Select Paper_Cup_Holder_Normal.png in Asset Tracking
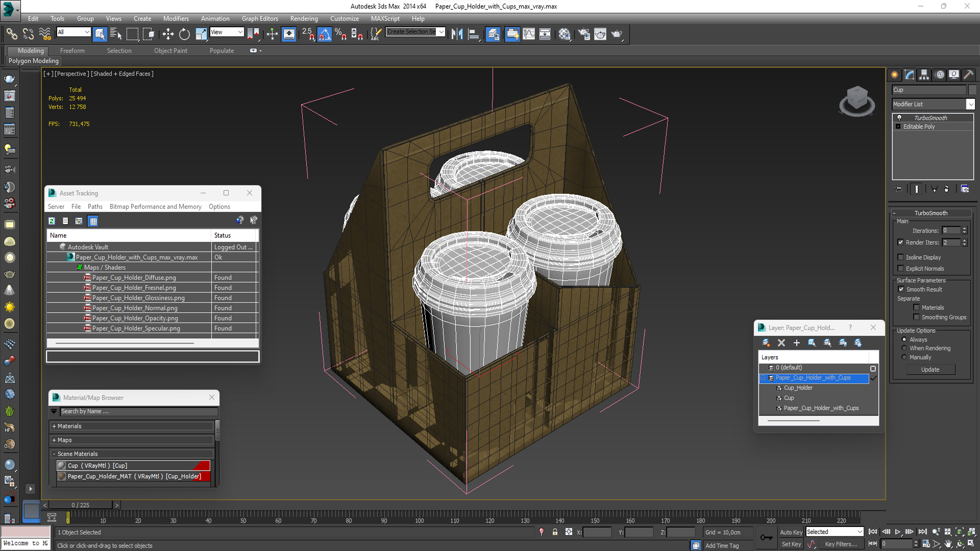The width and height of the screenshot is (980, 551). 135,308
